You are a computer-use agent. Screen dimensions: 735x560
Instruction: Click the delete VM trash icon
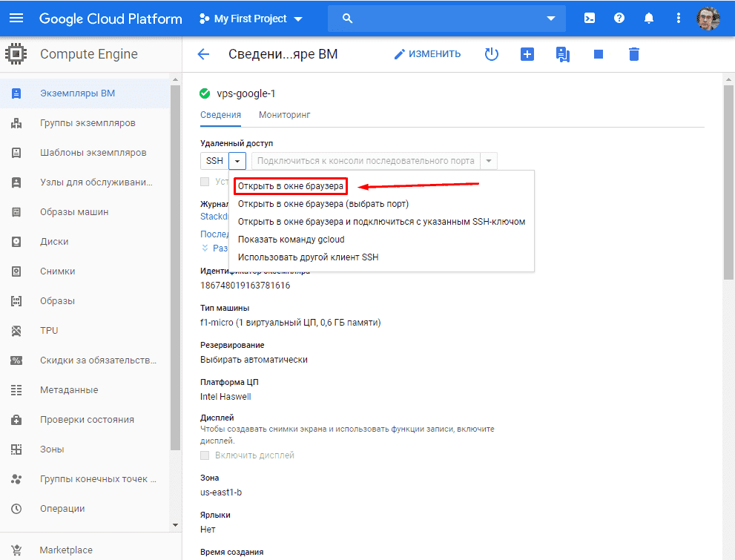[x=633, y=54]
